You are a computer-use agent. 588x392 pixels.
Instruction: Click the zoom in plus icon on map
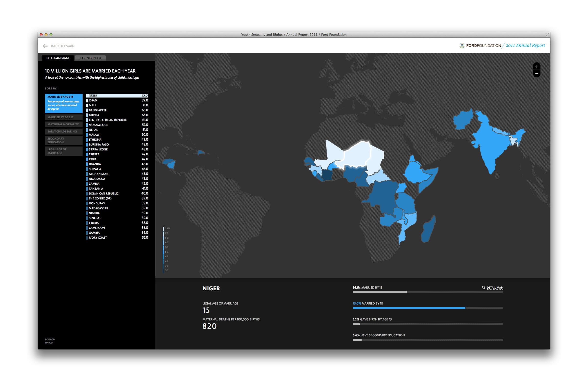pyautogui.click(x=537, y=67)
